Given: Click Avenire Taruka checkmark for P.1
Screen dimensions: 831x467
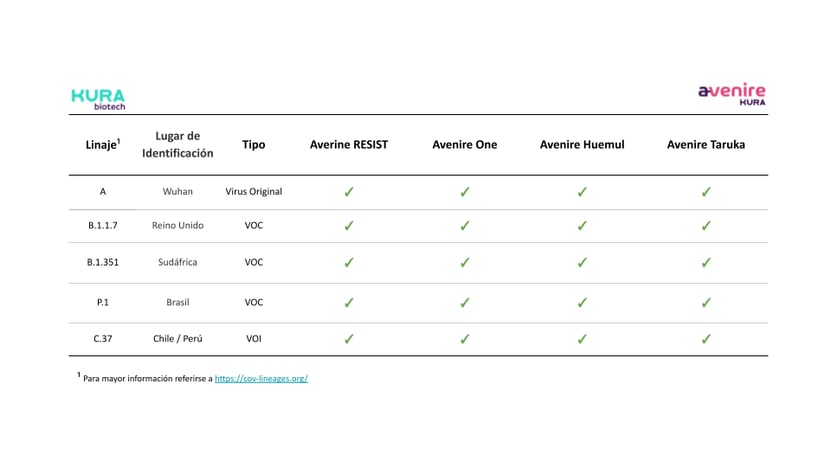Looking at the screenshot, I should [x=706, y=303].
